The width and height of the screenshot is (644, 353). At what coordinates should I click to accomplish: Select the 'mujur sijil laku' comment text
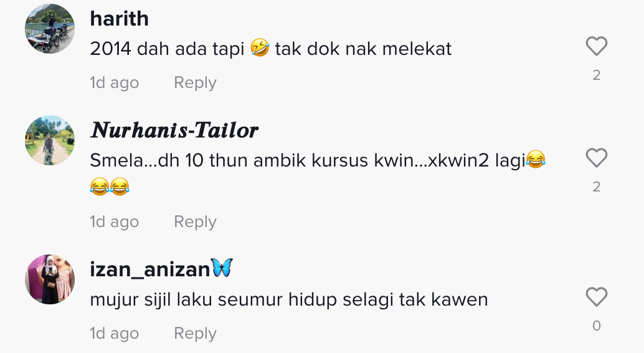click(289, 299)
